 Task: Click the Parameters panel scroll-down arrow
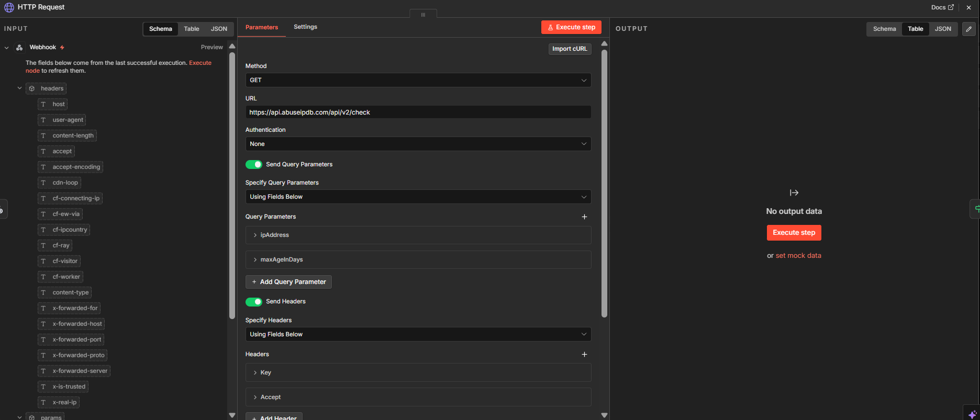pos(604,415)
